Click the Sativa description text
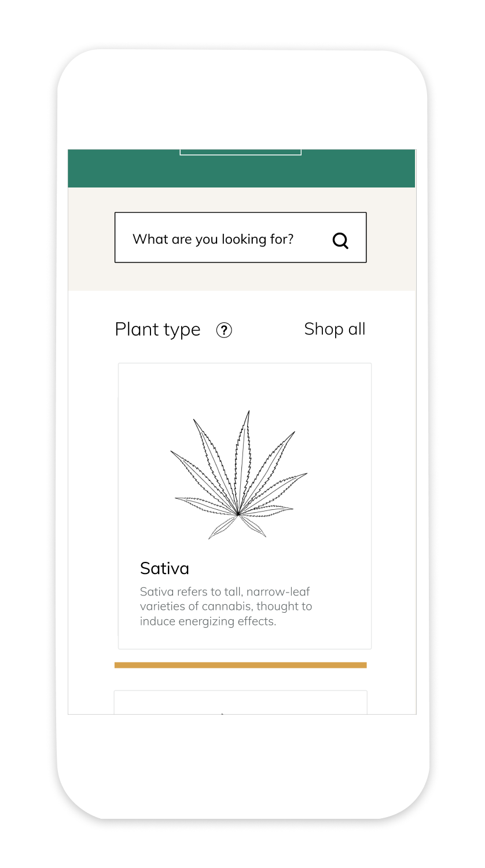485x868 pixels. click(226, 606)
